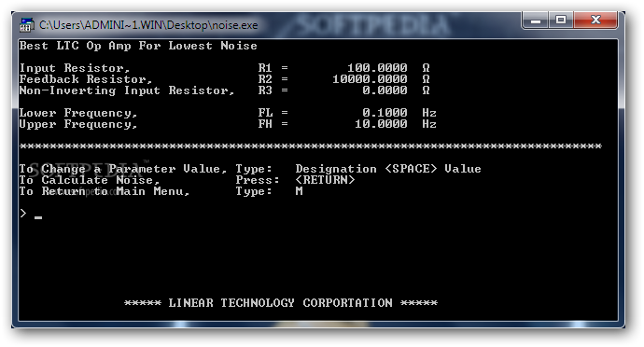Click the 'Input Resistor,' label
The image size is (644, 347).
click(75, 68)
